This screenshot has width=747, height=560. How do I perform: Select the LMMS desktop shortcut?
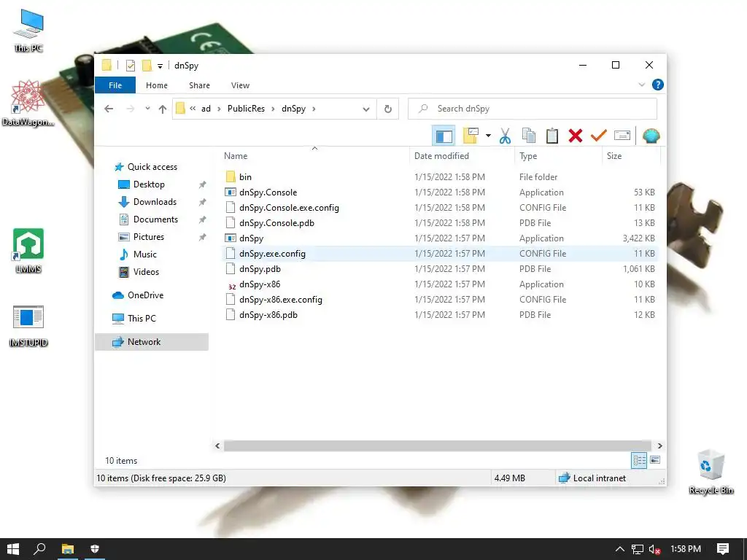[28, 251]
